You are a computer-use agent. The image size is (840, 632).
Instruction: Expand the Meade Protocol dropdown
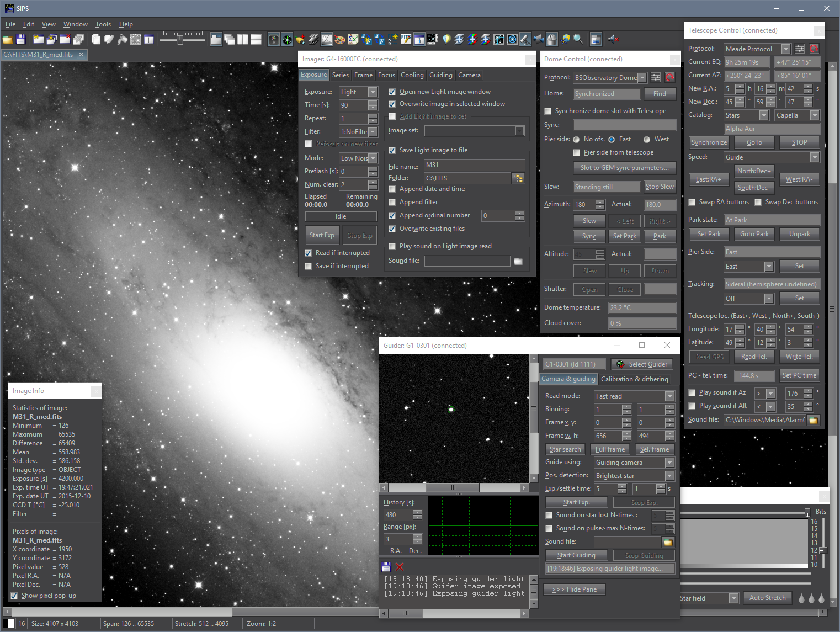pos(786,49)
